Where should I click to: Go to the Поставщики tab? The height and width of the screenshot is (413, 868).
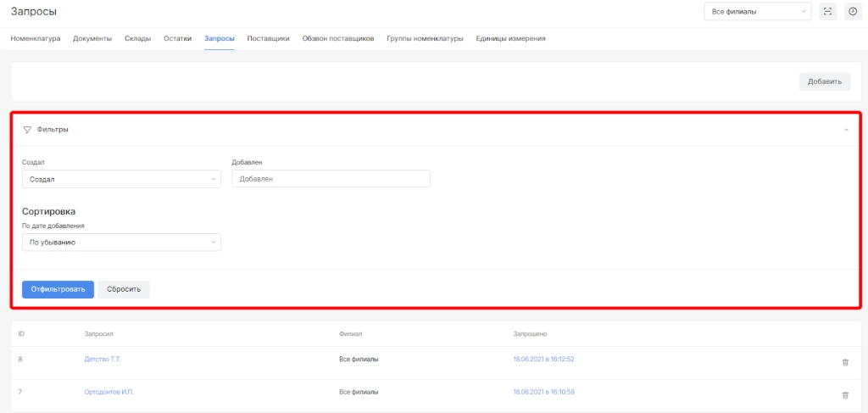(268, 39)
